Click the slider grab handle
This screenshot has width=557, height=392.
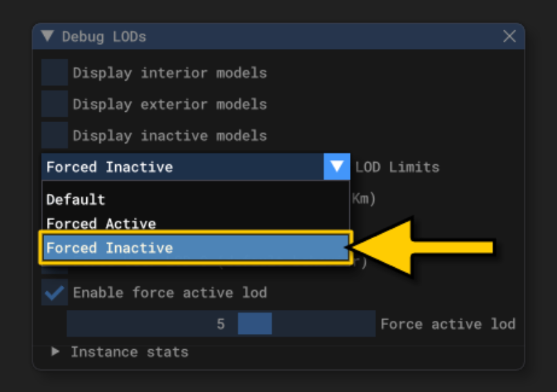point(255,324)
